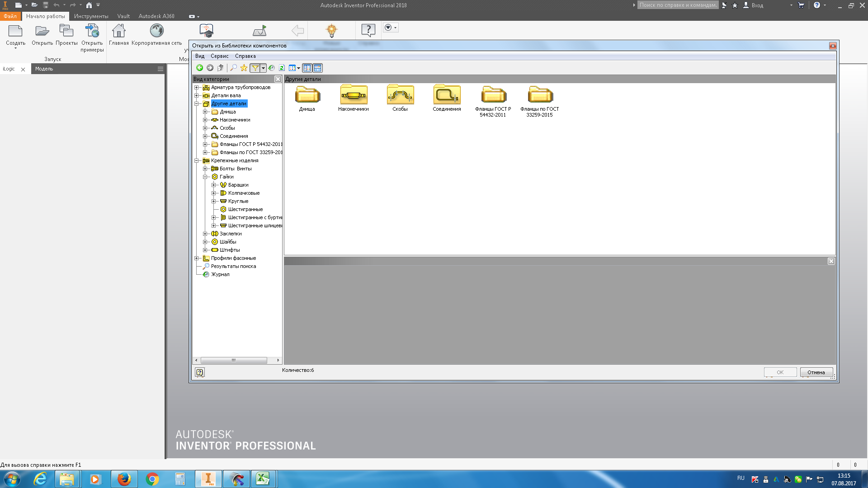Expand the Наконечники tree node

coord(205,120)
